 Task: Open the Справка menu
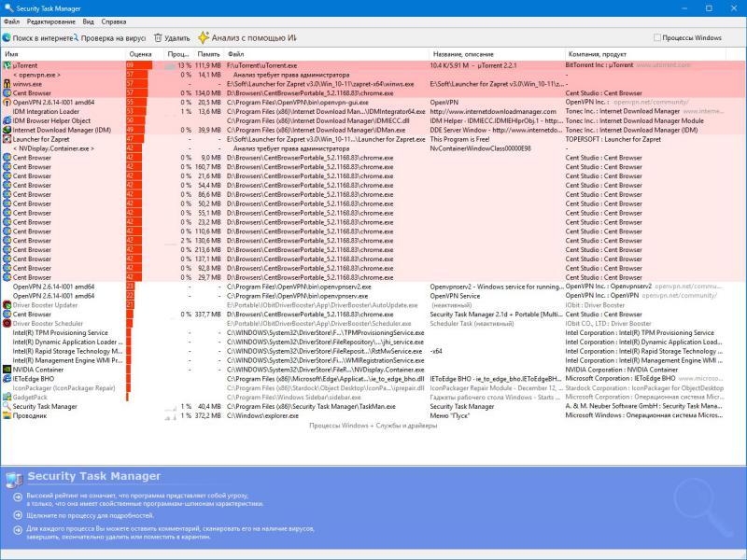tap(114, 21)
